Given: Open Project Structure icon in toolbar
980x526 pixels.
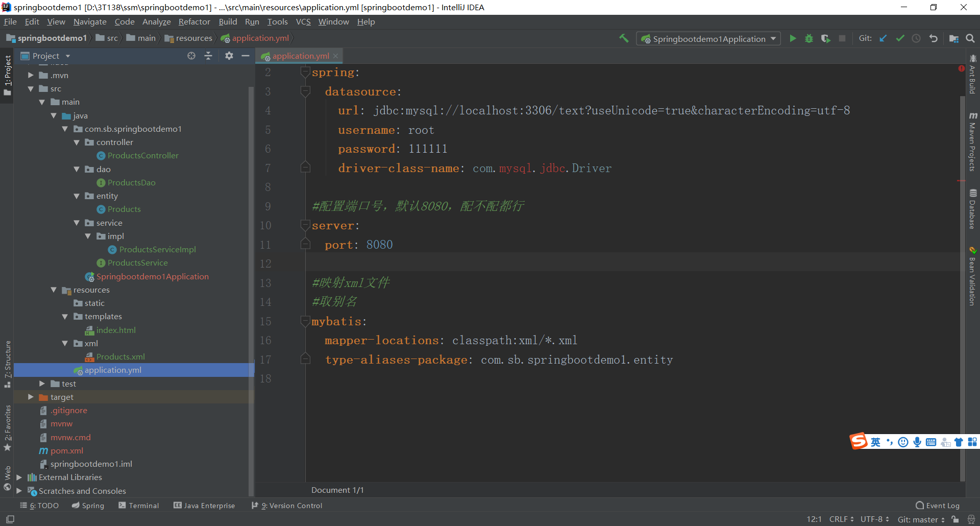Looking at the screenshot, I should tap(953, 38).
